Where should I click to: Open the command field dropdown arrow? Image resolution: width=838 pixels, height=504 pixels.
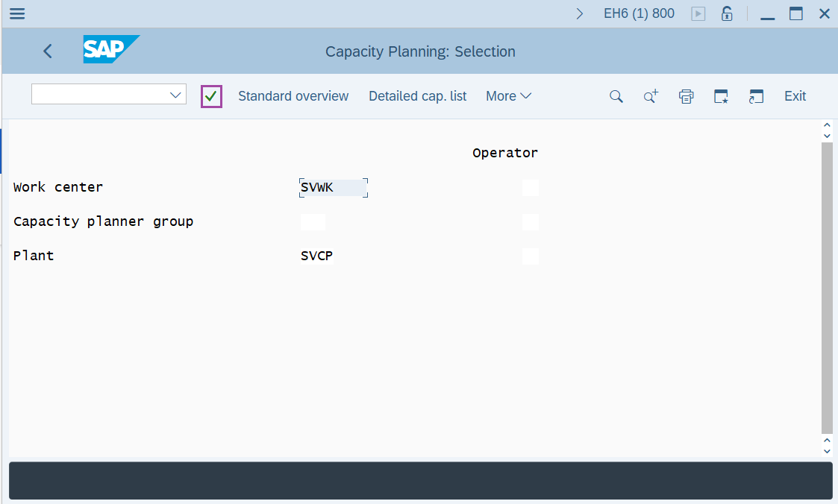(x=175, y=94)
